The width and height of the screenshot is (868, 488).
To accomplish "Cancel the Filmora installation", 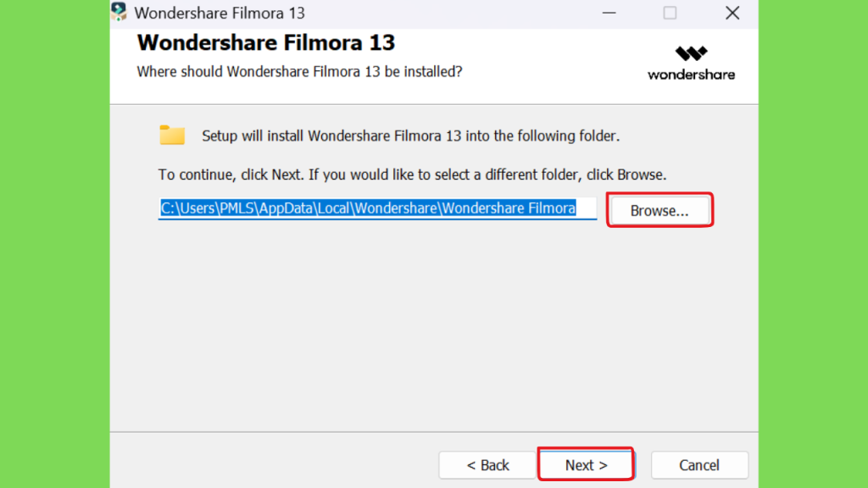I will (699, 465).
